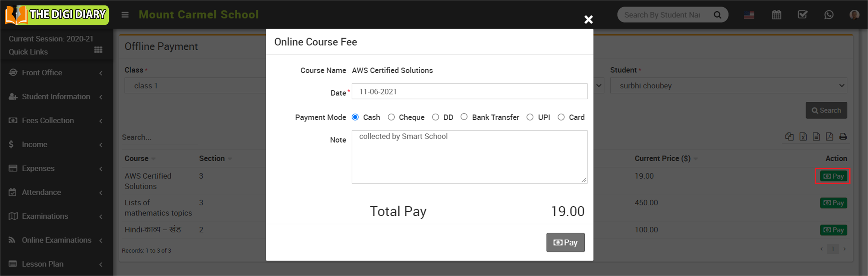
Task: Select Cheque payment mode
Action: pos(391,117)
